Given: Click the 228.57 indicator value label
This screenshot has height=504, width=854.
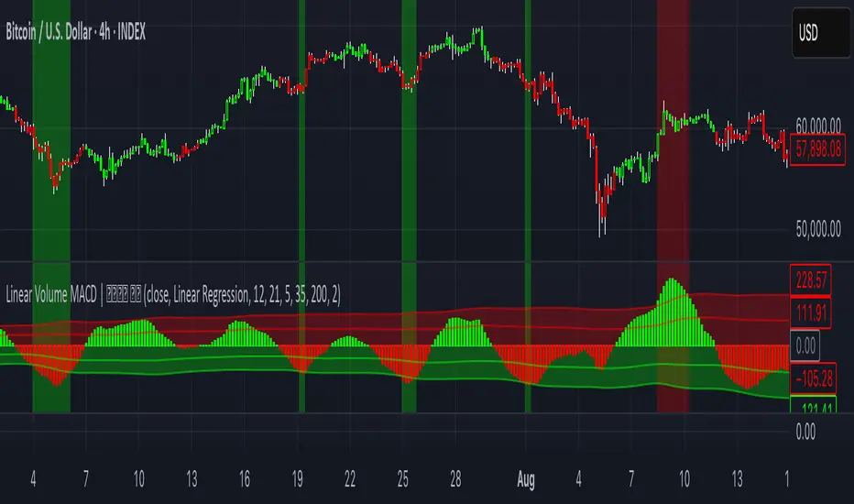Looking at the screenshot, I should click(x=810, y=280).
